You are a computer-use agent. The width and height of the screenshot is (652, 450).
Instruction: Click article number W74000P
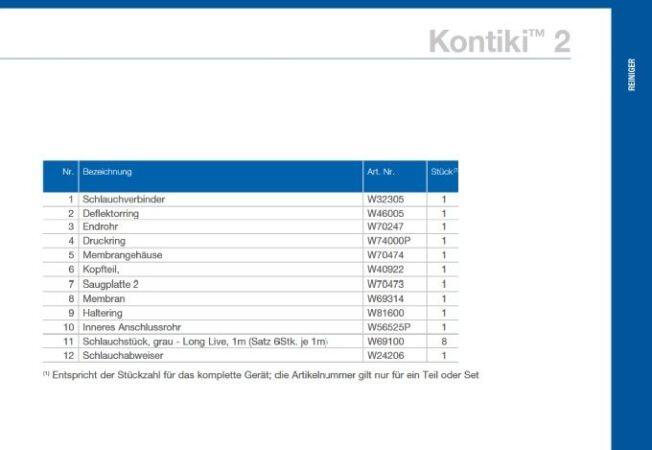point(389,241)
